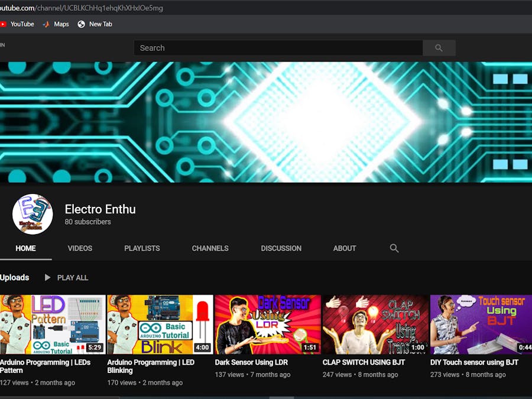Click the channel name Electro Enthu
The height and width of the screenshot is (399, 532).
click(100, 209)
